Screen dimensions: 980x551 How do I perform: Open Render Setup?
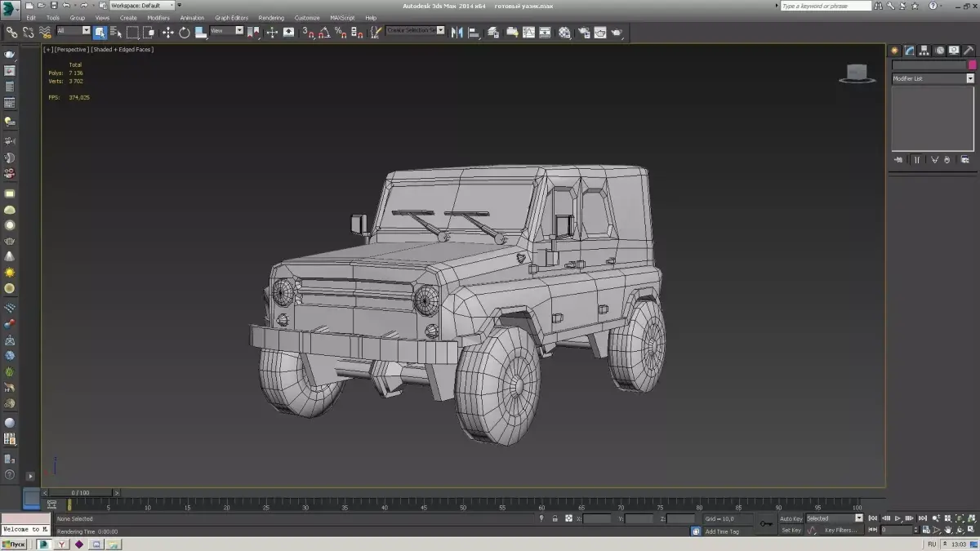[584, 32]
